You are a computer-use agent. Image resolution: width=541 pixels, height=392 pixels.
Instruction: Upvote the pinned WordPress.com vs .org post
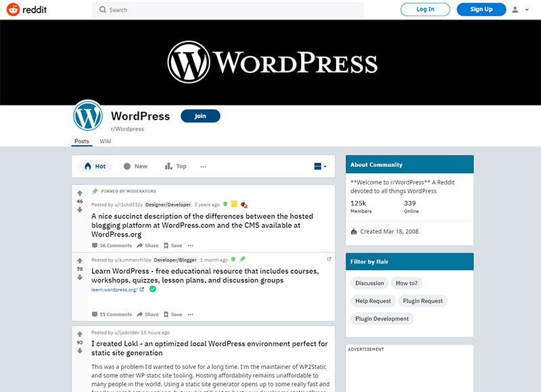pos(80,193)
